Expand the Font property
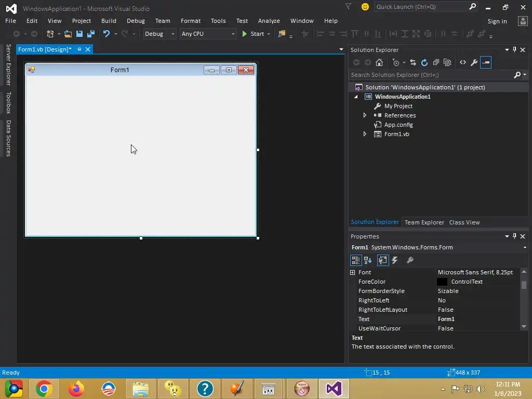532x399 pixels. tap(353, 272)
